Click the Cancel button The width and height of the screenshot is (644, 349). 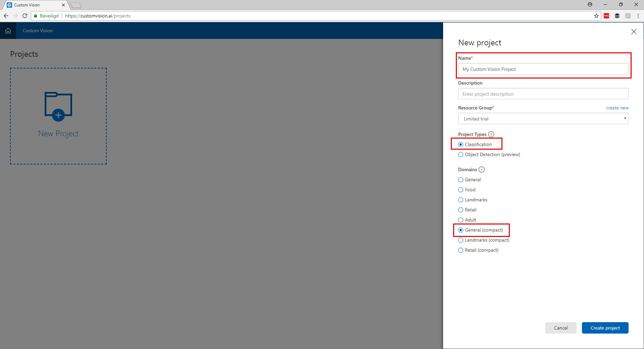pos(561,328)
